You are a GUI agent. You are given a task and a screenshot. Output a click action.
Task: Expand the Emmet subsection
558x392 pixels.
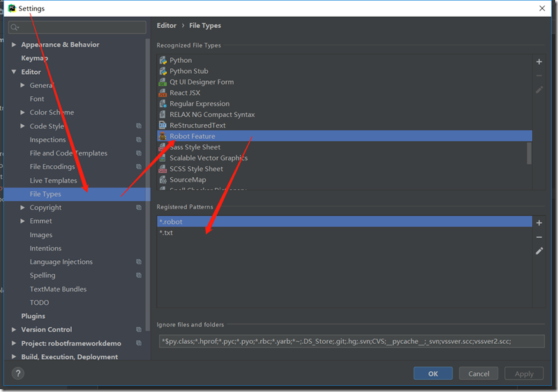coord(22,221)
